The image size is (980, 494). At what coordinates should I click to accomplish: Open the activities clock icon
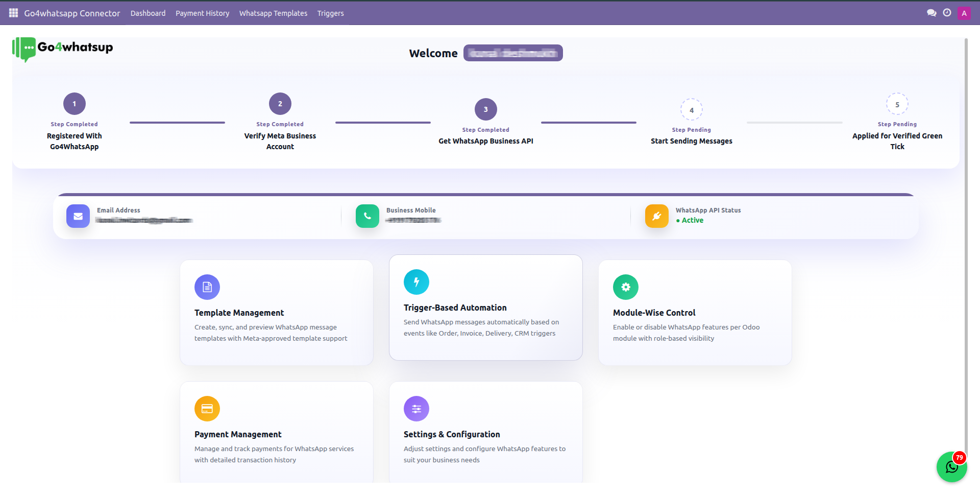coord(947,13)
